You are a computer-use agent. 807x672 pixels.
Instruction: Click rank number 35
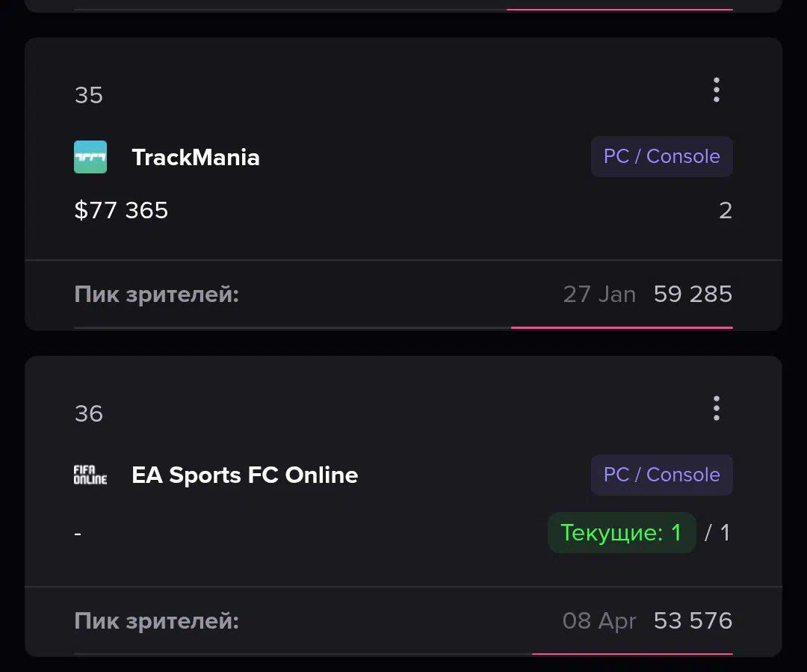pos(88,95)
